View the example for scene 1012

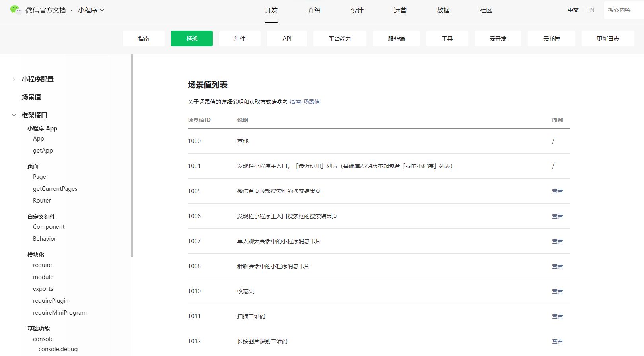[557, 341]
